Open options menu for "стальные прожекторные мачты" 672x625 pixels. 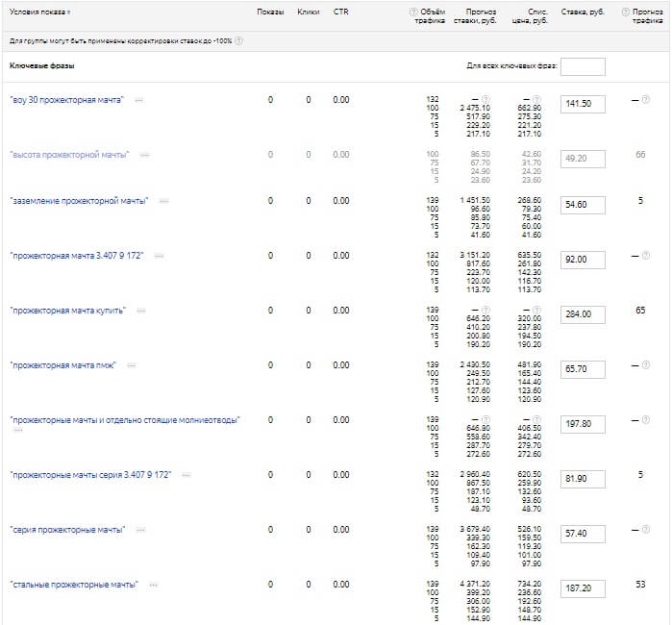click(154, 586)
